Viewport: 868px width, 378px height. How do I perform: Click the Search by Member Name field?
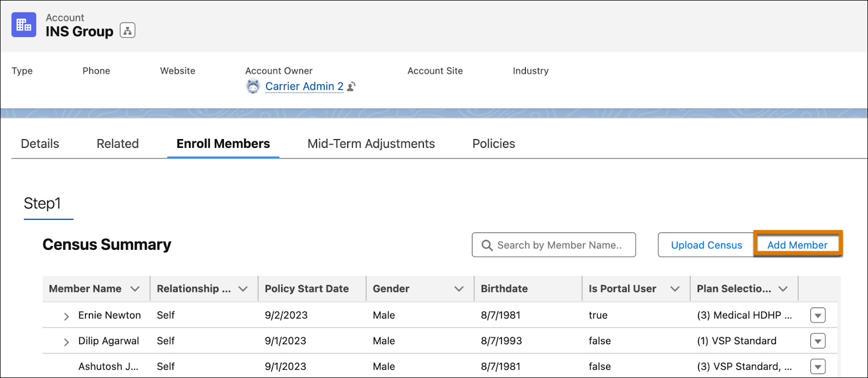click(x=554, y=245)
